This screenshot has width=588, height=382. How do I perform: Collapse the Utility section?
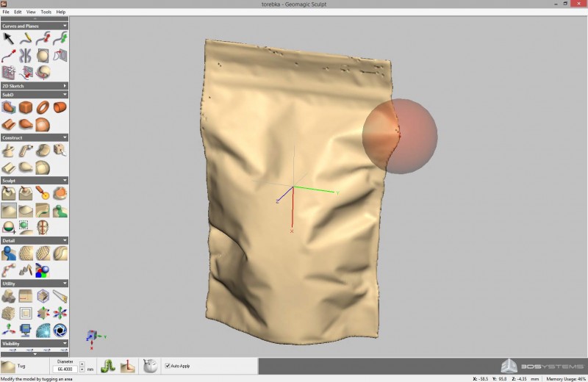(x=65, y=284)
